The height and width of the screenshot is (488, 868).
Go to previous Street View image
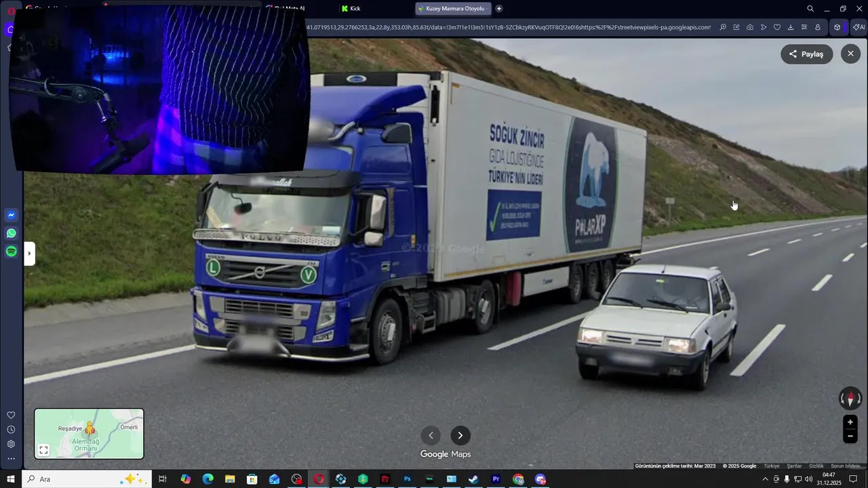click(431, 436)
